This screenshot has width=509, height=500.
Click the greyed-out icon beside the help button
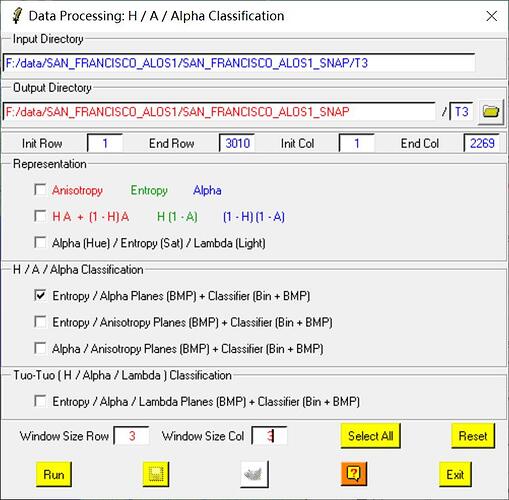pos(254,474)
